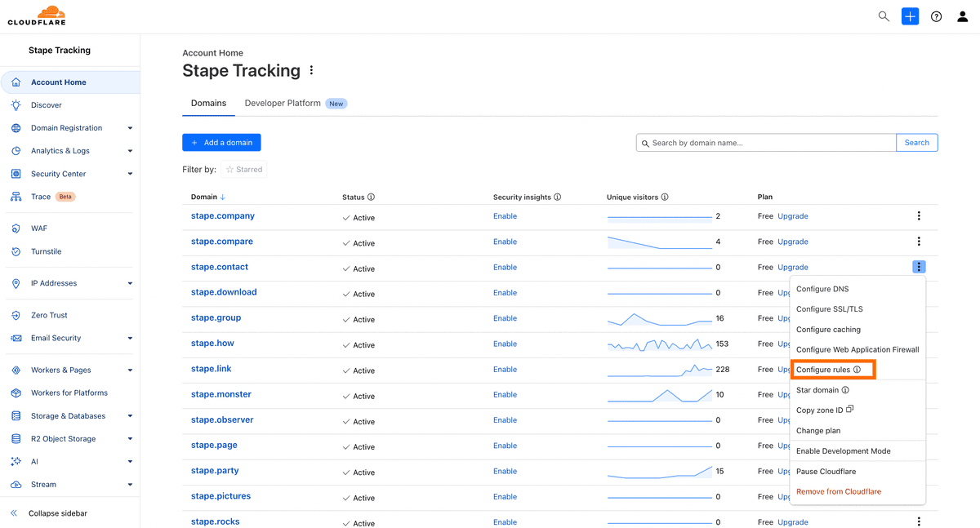Toggle the Starred filter

pyautogui.click(x=243, y=170)
